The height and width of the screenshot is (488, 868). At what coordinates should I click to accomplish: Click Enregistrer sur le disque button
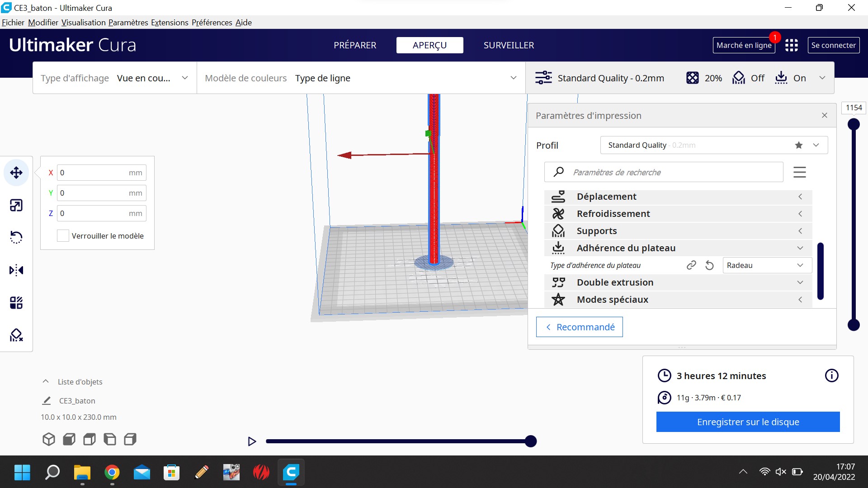tap(748, 422)
